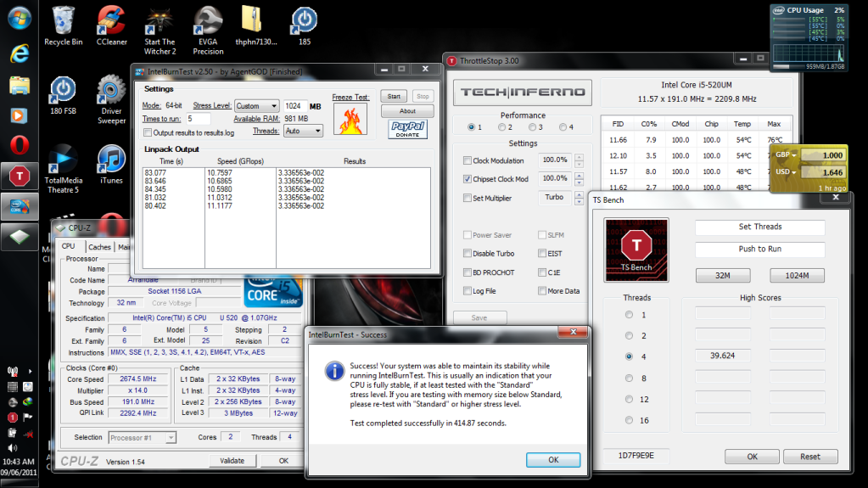Click the GBP 1.000 amount field
Image resolution: width=868 pixels, height=488 pixels.
tap(823, 155)
